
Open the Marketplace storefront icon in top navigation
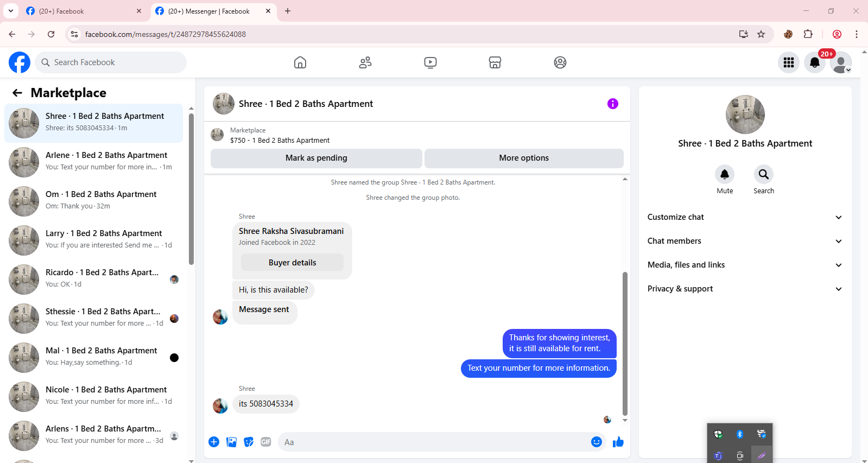point(495,62)
